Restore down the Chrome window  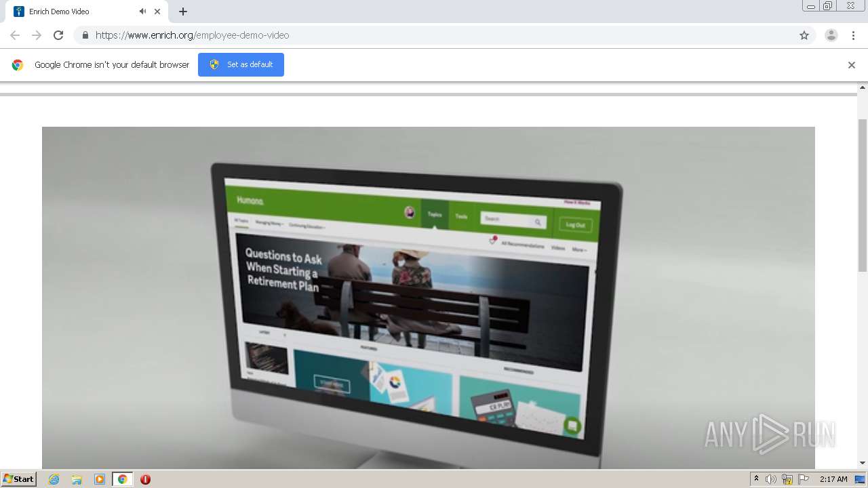click(x=828, y=6)
